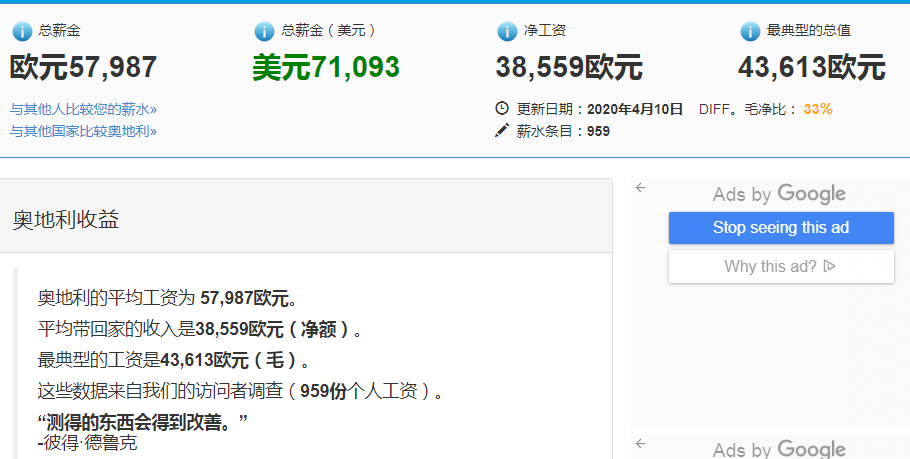
Task: Click the section heading 奥地利收益
Action: [x=66, y=219]
